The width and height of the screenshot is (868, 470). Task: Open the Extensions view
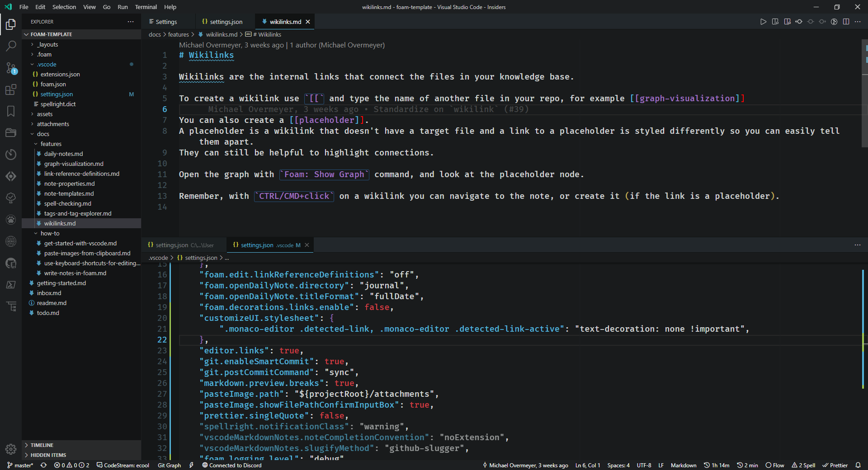pos(11,89)
